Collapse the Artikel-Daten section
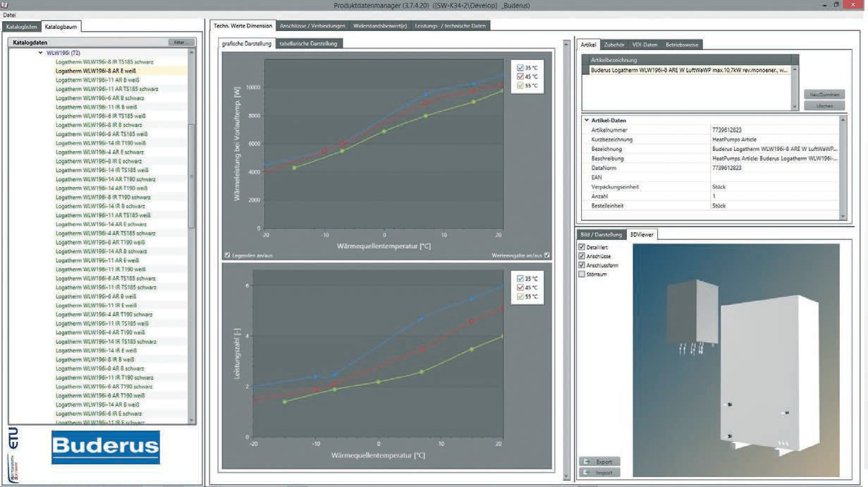Viewport: 868px width, 487px height. (586, 121)
